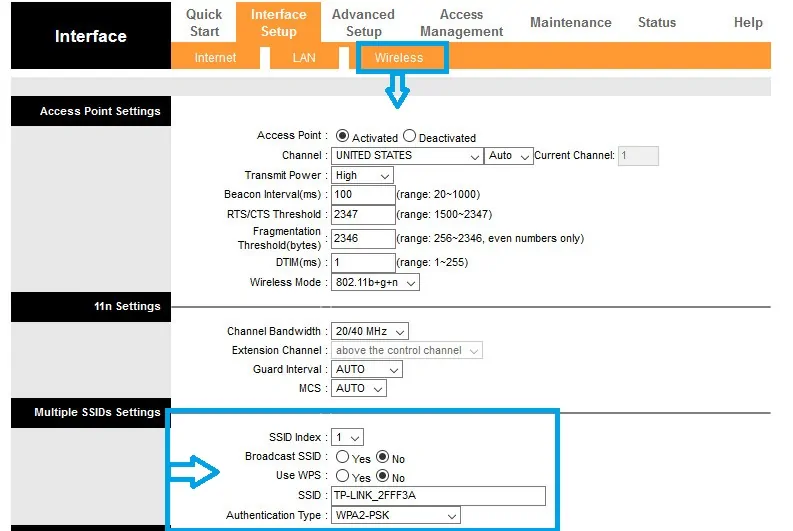Open the SSID Index dropdown
Viewport: 793px width, 531px height.
(x=347, y=437)
